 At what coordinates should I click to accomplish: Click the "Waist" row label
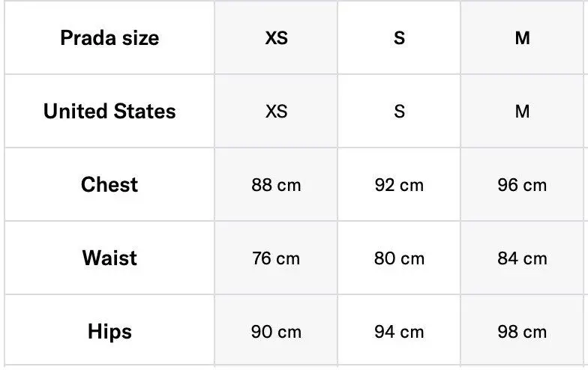click(109, 258)
